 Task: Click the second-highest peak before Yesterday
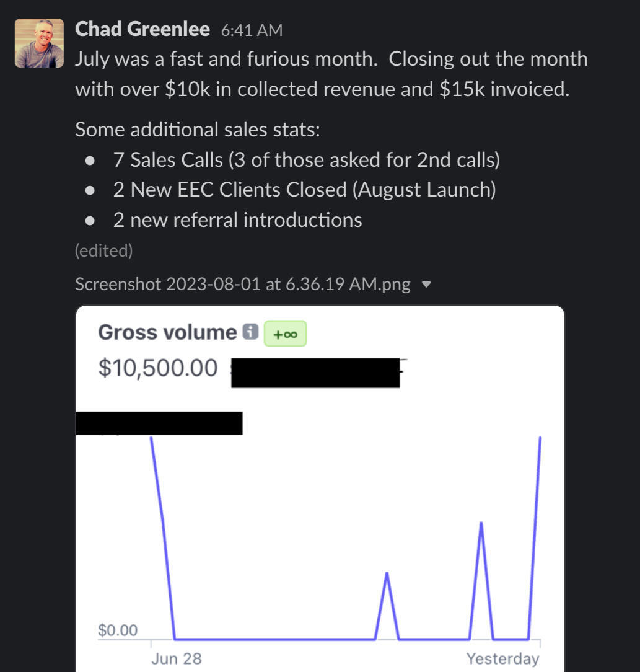click(x=481, y=524)
